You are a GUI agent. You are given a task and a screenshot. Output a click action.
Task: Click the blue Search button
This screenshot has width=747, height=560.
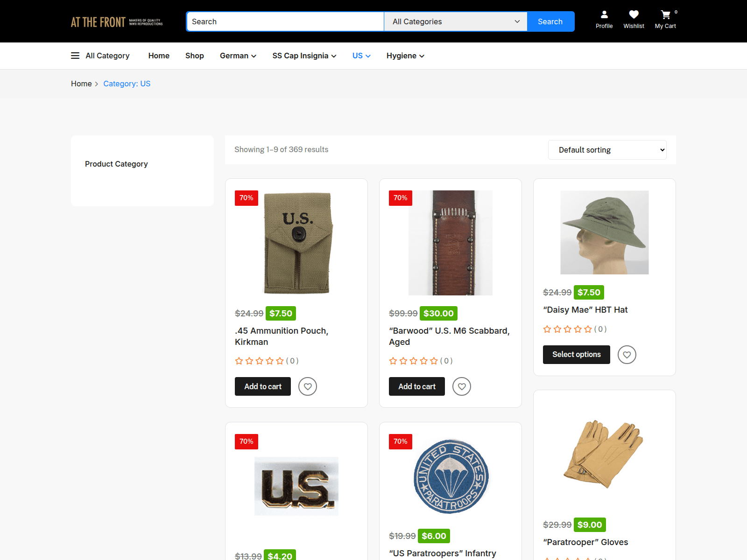550,21
